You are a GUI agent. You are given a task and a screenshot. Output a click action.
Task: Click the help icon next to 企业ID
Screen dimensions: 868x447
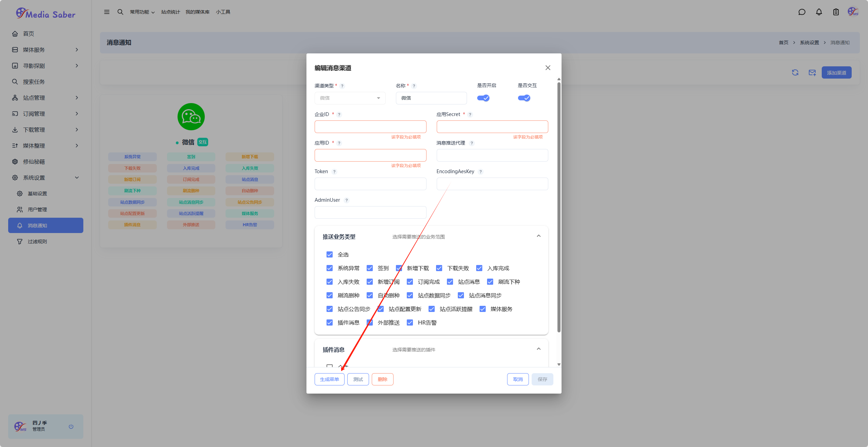pos(339,115)
